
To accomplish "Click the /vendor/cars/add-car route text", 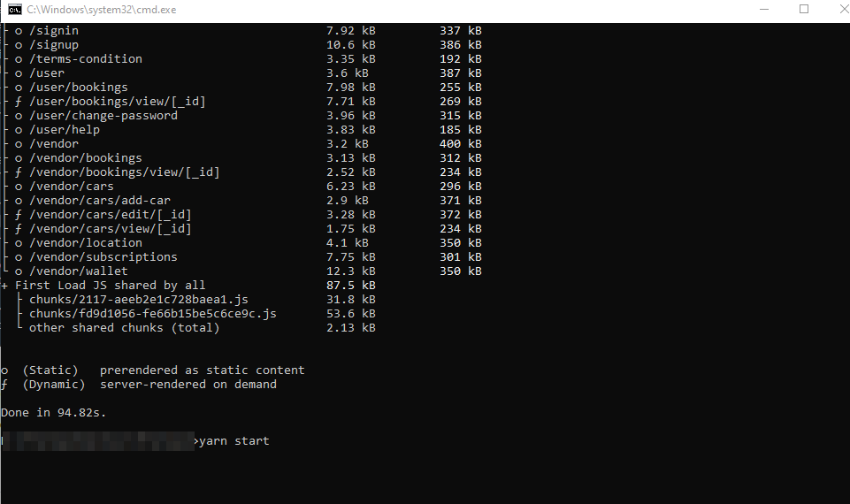I will pos(99,201).
